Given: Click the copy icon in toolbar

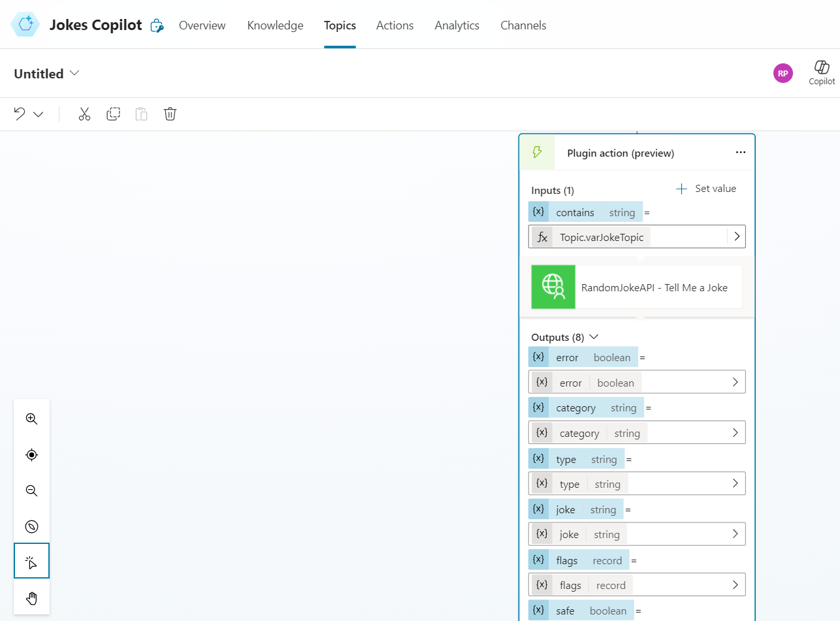Looking at the screenshot, I should 113,114.
